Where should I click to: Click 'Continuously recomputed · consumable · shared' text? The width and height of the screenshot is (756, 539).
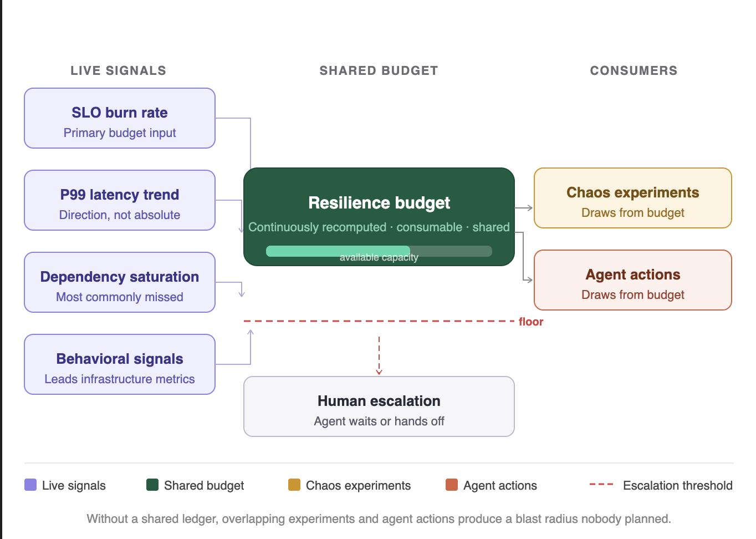pyautogui.click(x=379, y=227)
